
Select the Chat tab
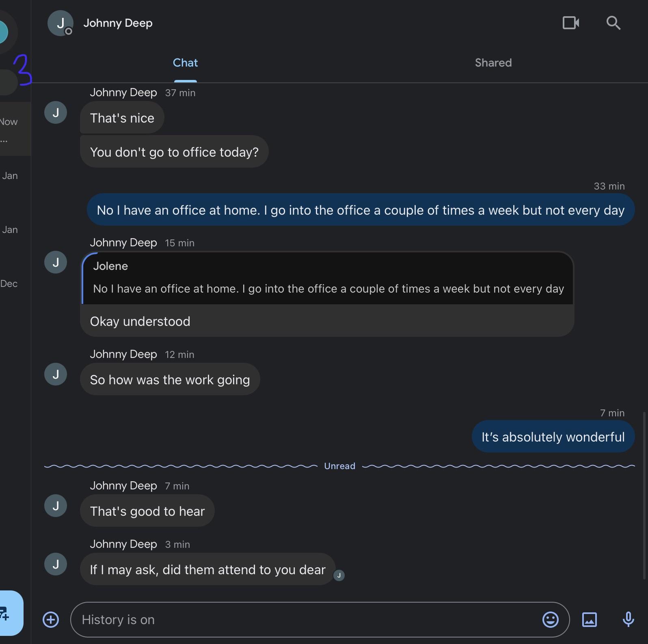click(x=185, y=62)
